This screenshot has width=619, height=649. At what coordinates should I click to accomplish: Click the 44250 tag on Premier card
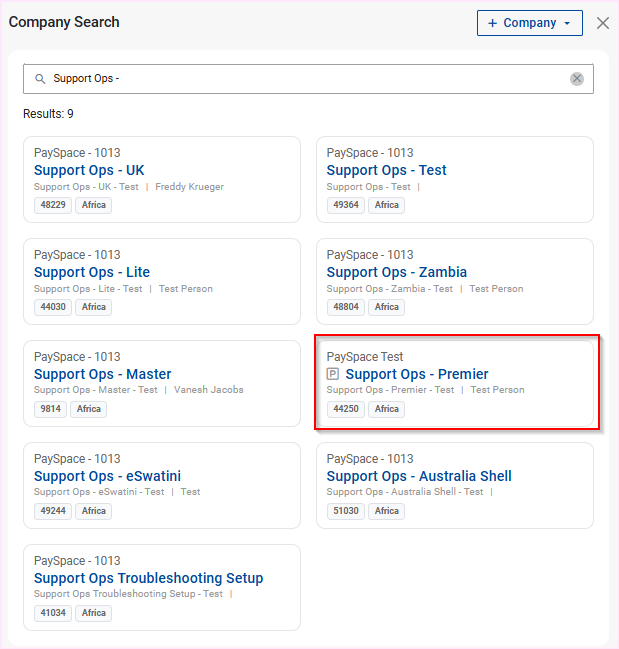point(345,409)
